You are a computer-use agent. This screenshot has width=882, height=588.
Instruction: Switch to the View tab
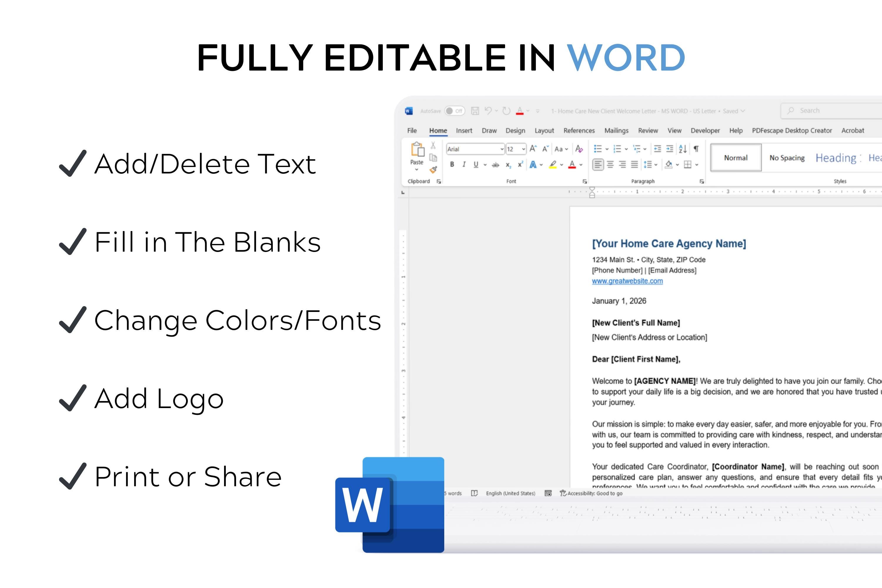point(674,131)
